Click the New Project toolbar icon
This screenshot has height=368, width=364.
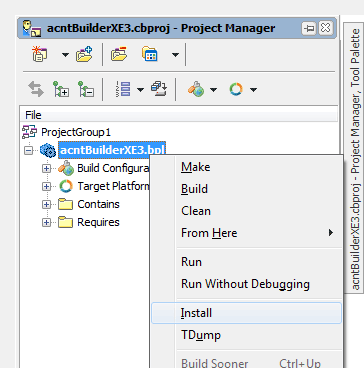[x=40, y=54]
